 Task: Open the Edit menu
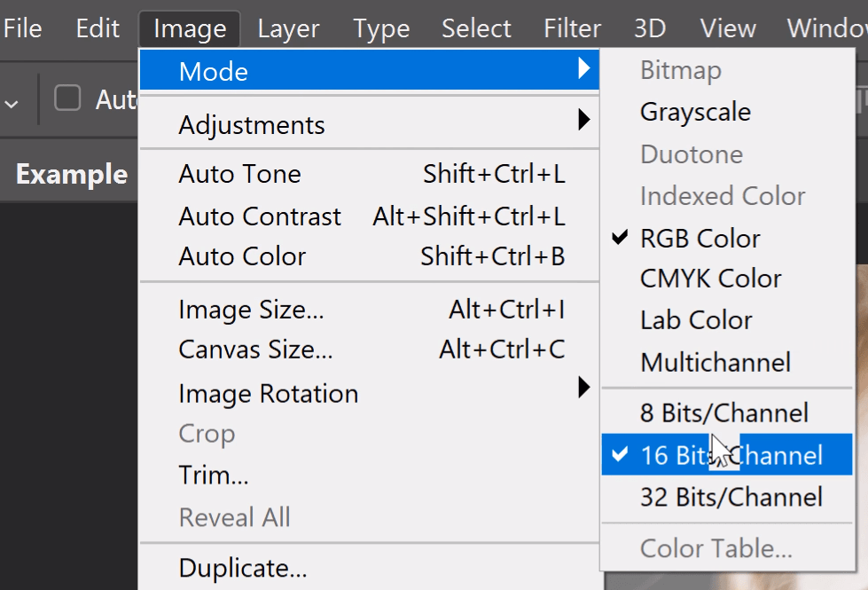point(98,28)
